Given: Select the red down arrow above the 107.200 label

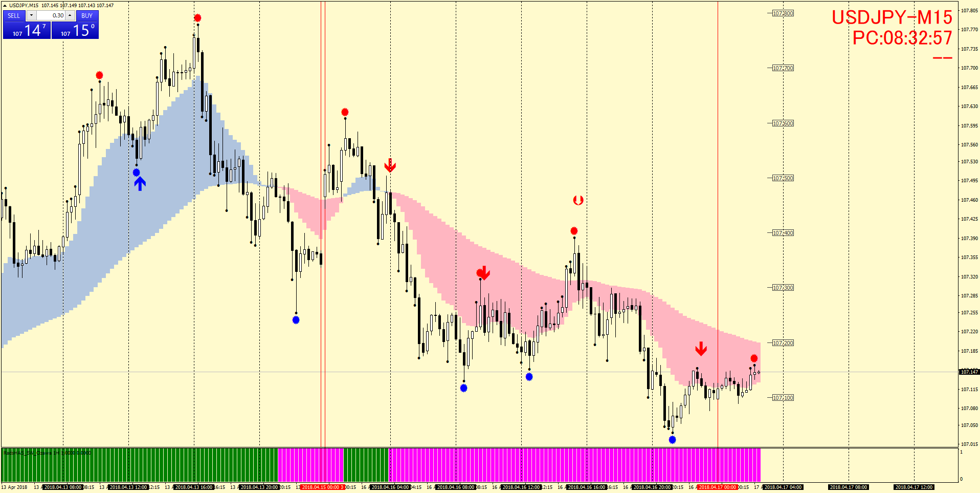Looking at the screenshot, I should (701, 349).
